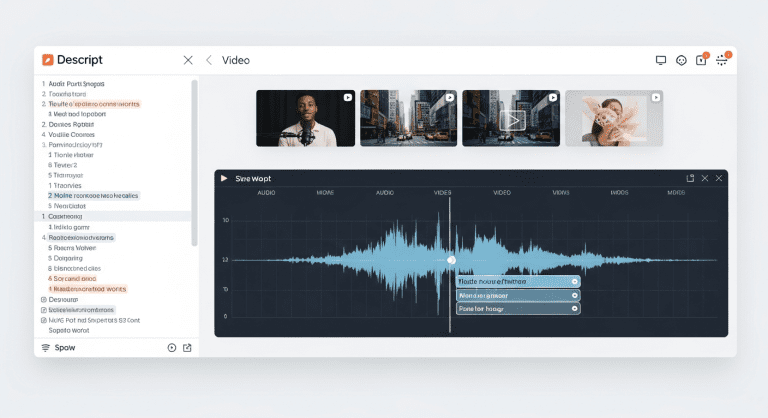Click the playhead handle on the waveform centerline

click(x=451, y=260)
